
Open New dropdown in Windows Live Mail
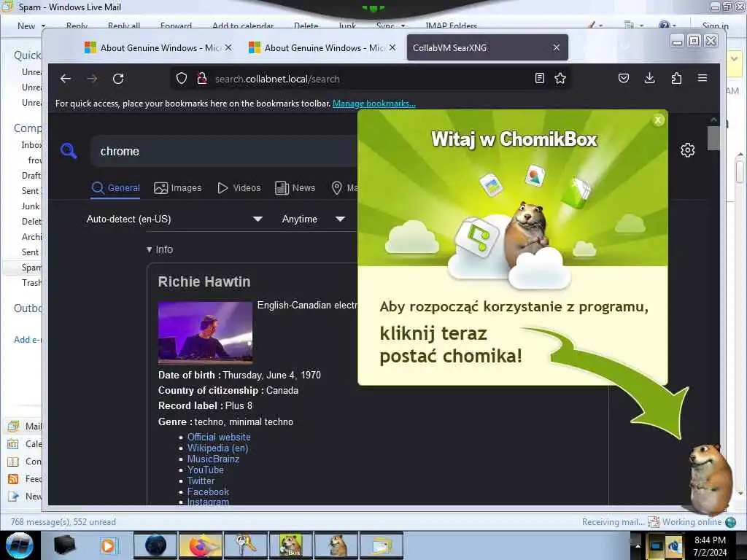31,26
